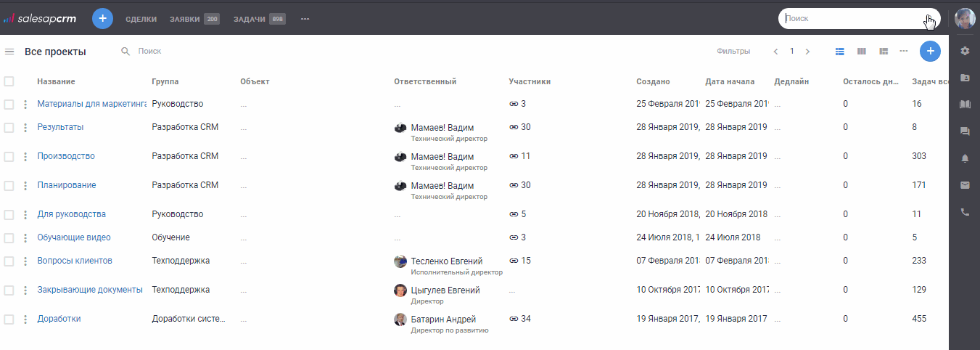980x350 pixels.
Task: Open notifications bell in right sidebar
Action: [965, 158]
